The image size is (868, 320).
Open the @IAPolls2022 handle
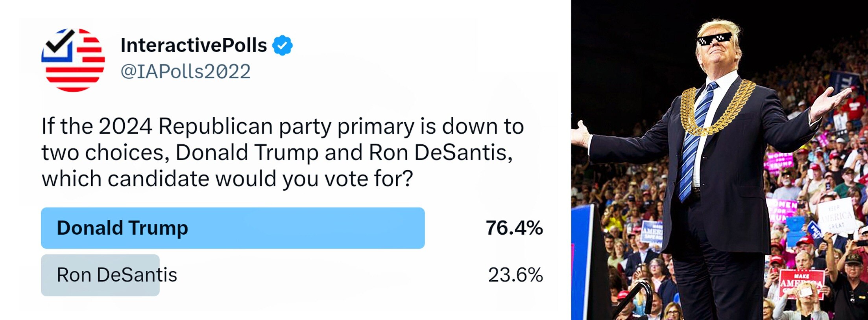(185, 72)
